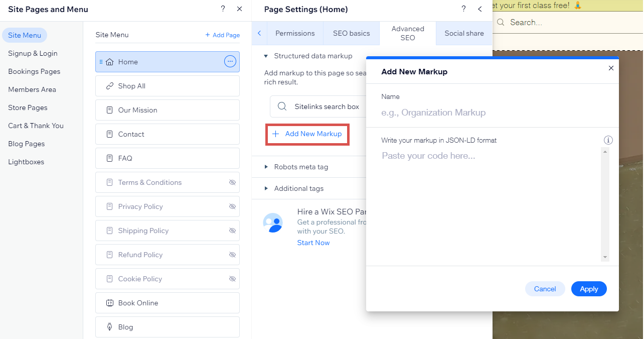Screen dimensions: 644x339
Task: Click the Wix SEO Partner avatar icon
Action: (273, 222)
